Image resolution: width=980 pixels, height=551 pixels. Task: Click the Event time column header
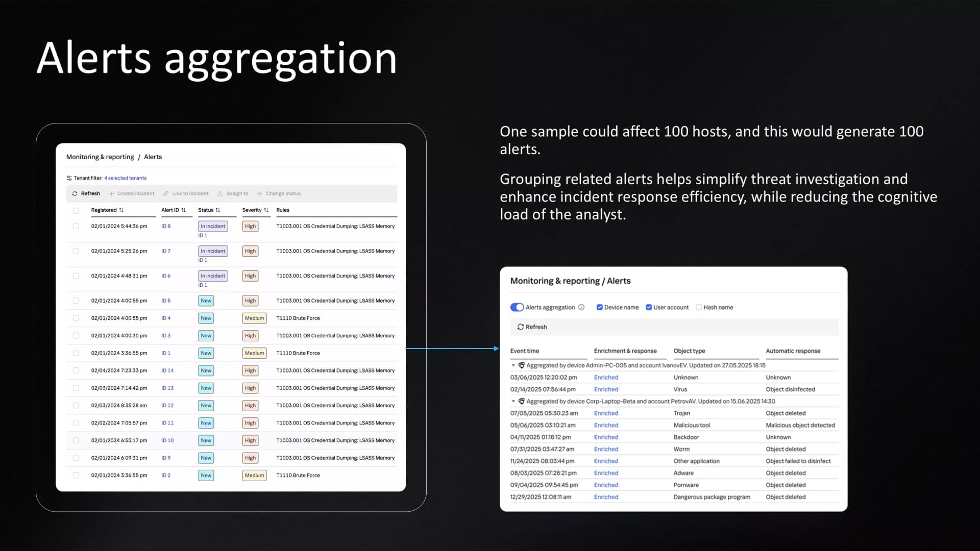click(x=525, y=351)
